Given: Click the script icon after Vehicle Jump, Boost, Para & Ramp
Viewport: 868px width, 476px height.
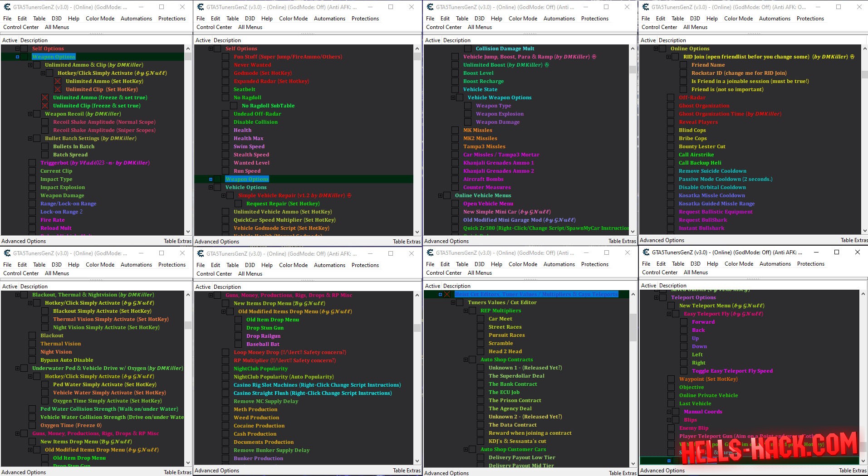Looking at the screenshot, I should tap(594, 57).
